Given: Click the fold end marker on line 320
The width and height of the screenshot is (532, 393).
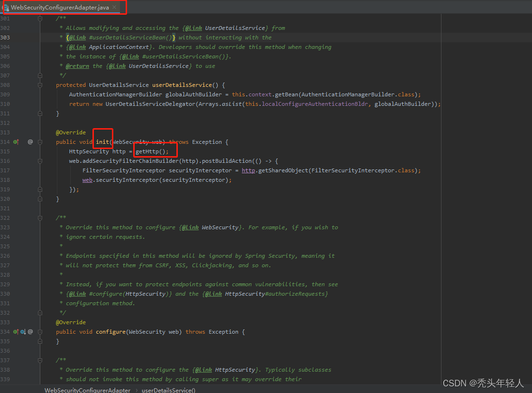Looking at the screenshot, I should 40,199.
